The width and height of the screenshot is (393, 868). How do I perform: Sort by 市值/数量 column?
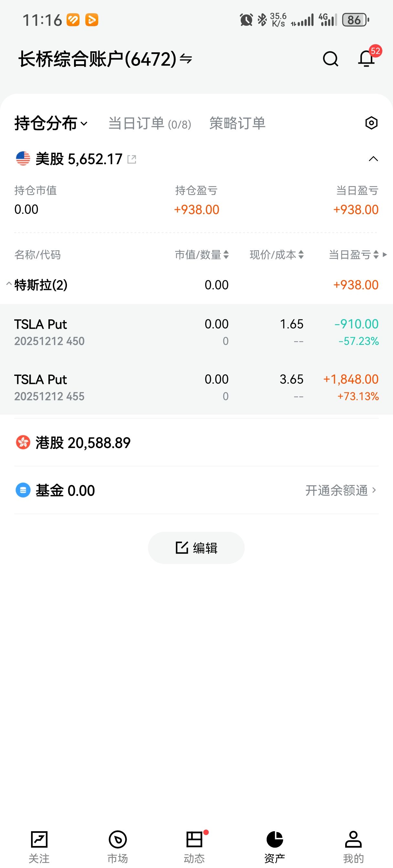coord(202,255)
